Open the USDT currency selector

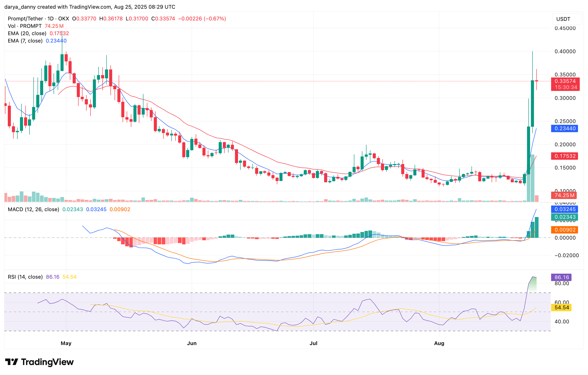[563, 19]
